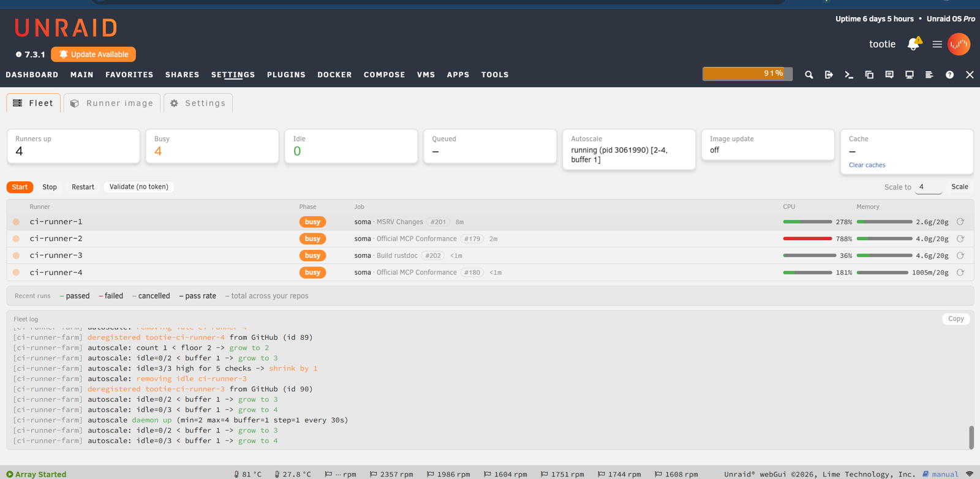Click the Busy count card
980x479 pixels.
pyautogui.click(x=212, y=146)
